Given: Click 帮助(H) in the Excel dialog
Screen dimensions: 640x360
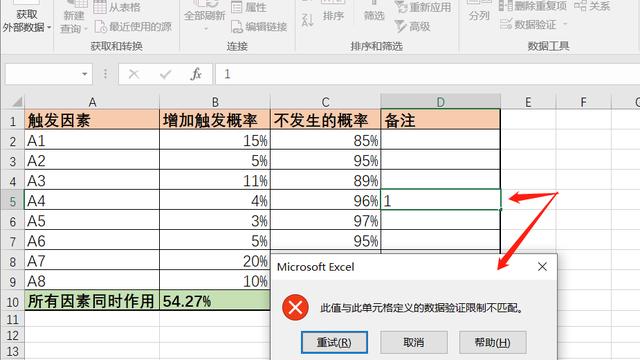Looking at the screenshot, I should [492, 342].
